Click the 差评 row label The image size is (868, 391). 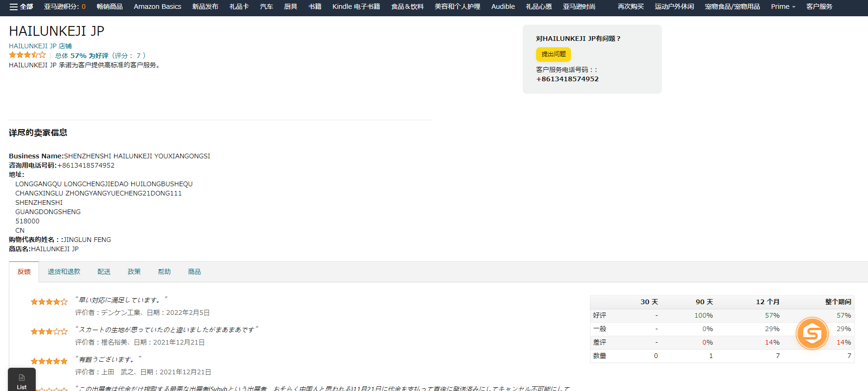coord(600,342)
